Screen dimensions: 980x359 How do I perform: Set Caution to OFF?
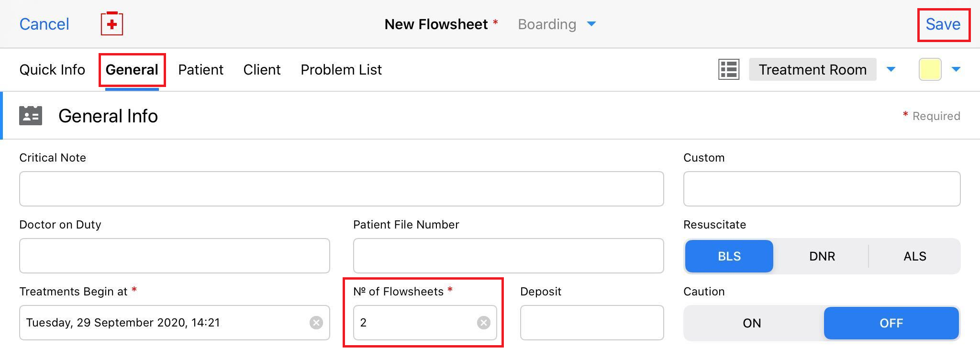[x=891, y=323]
